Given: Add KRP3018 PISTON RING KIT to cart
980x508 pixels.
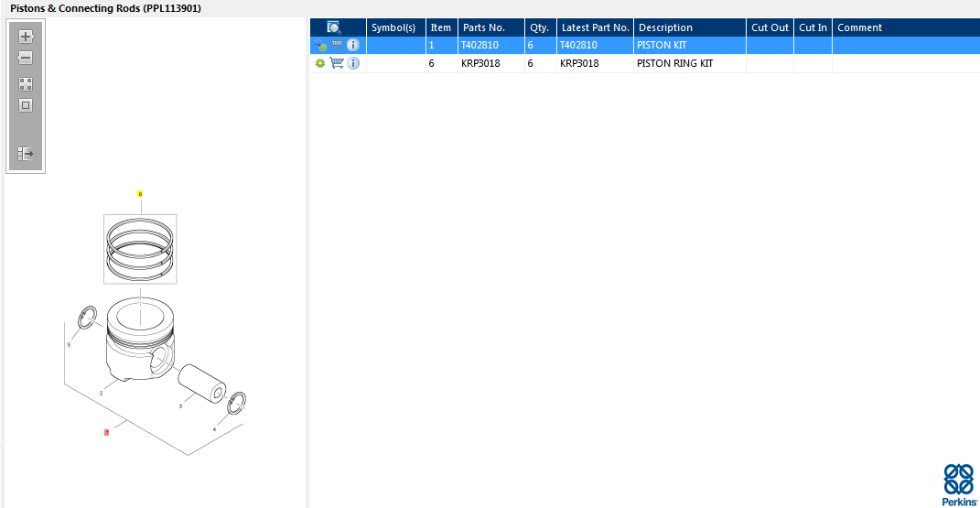Looking at the screenshot, I should click(337, 63).
